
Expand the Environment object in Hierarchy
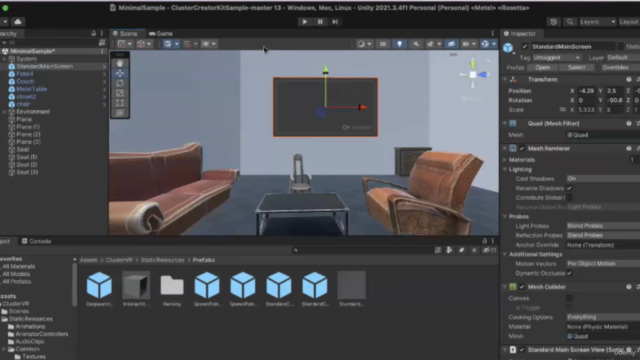[x=4, y=112]
